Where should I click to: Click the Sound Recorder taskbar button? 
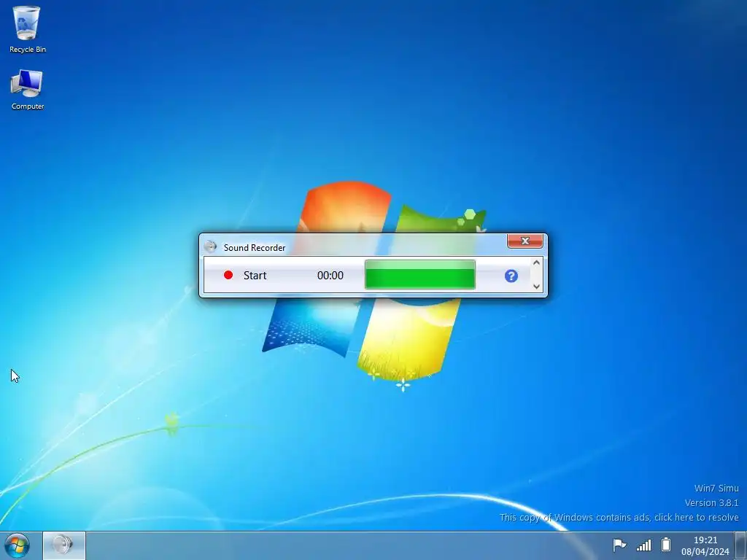click(64, 545)
